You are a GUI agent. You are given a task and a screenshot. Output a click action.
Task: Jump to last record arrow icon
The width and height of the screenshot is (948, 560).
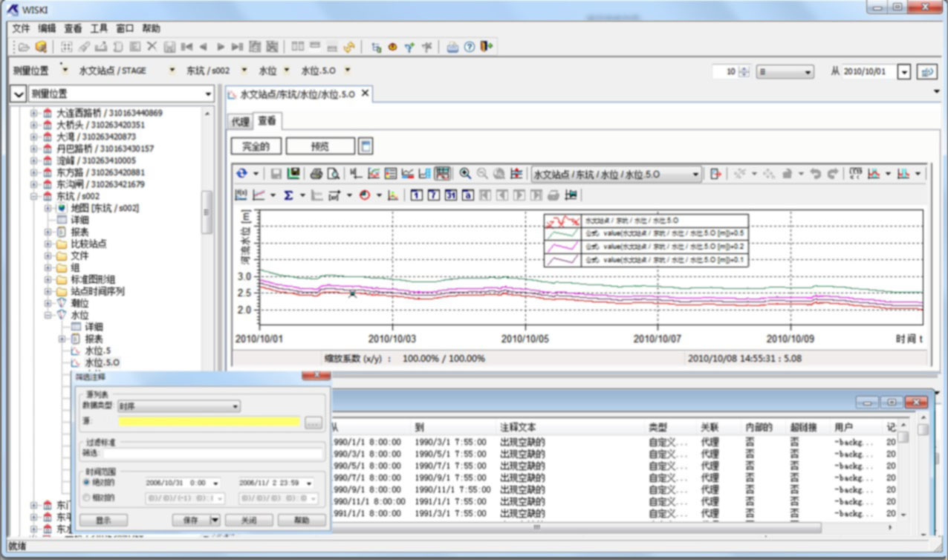pyautogui.click(x=237, y=46)
